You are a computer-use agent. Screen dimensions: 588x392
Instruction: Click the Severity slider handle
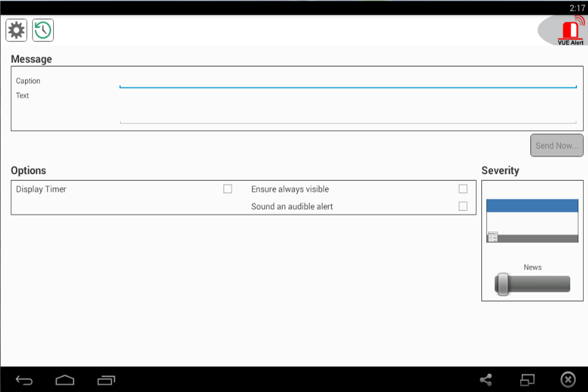pos(502,284)
